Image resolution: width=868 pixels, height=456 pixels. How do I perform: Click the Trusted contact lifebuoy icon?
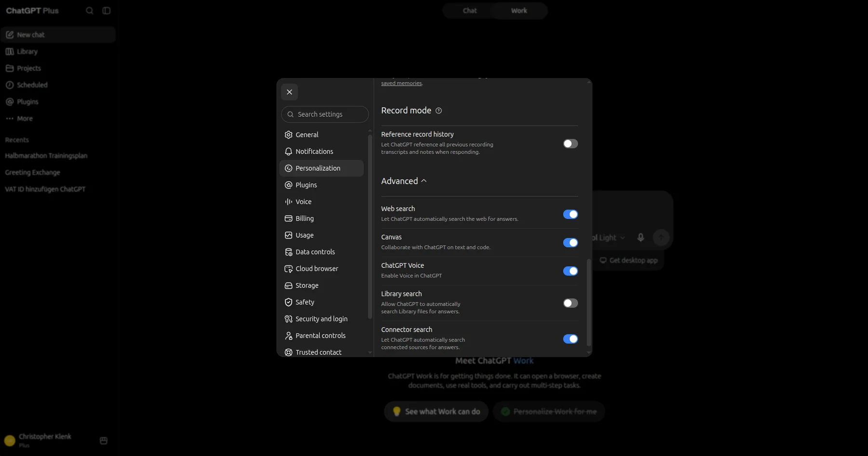288,352
